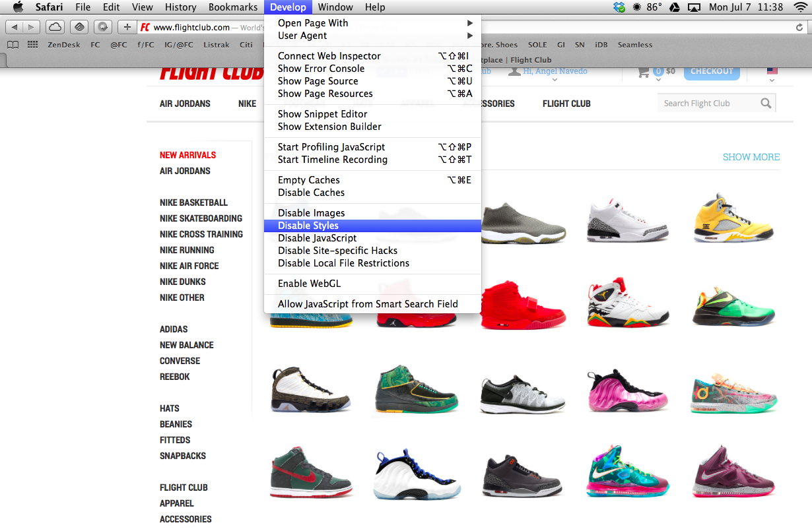
Task: Expand the chevron below the cart
Action: [x=658, y=80]
